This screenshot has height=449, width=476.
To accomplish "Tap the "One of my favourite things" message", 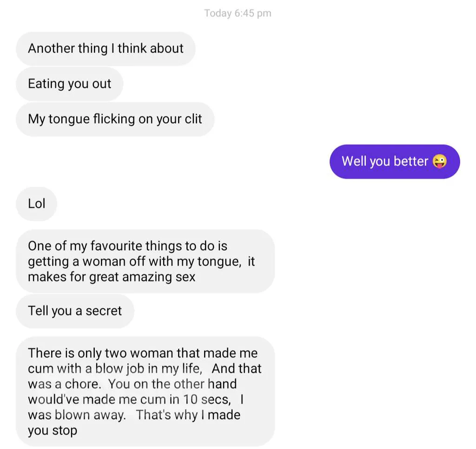I will click(145, 261).
